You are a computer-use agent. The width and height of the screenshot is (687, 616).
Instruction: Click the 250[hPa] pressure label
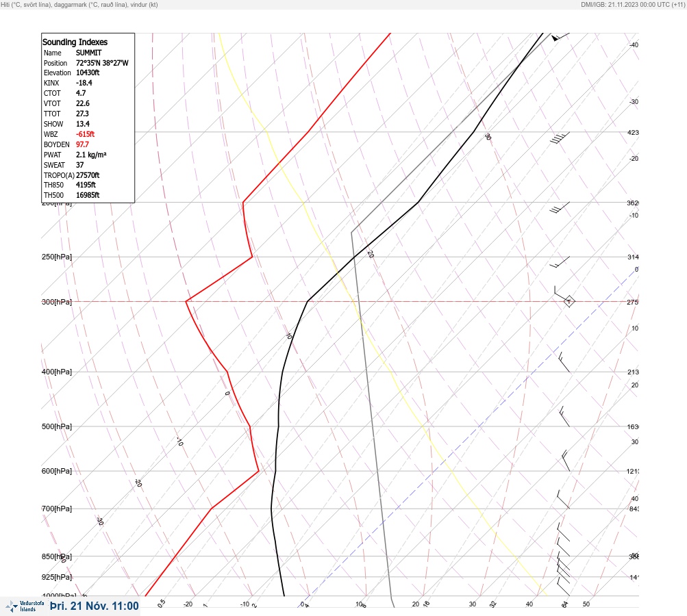coord(57,257)
